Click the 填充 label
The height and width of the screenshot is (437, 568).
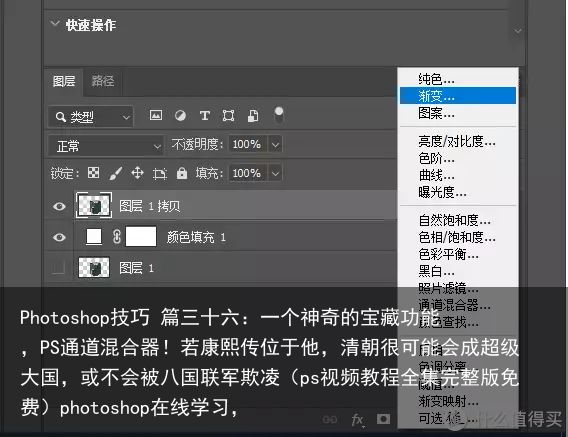(209, 173)
